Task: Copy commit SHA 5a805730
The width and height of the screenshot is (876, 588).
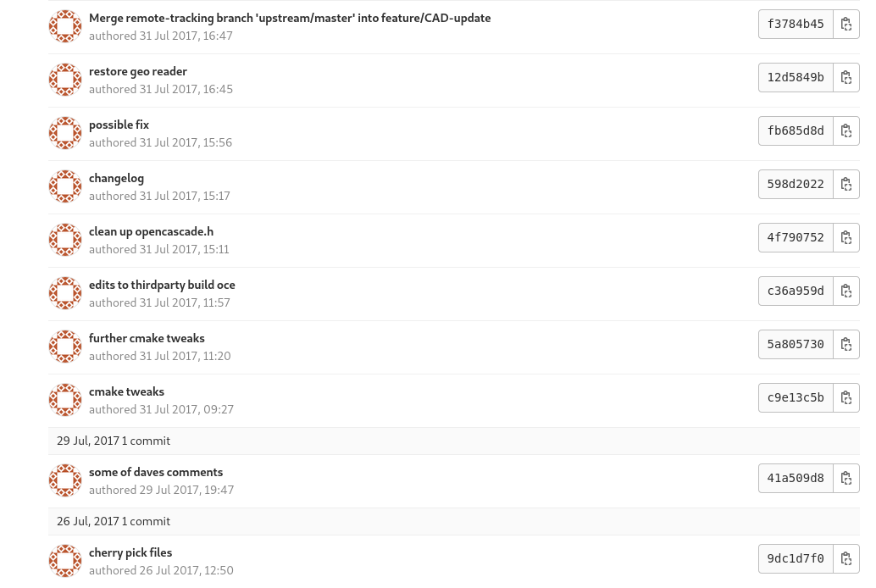Action: (846, 345)
